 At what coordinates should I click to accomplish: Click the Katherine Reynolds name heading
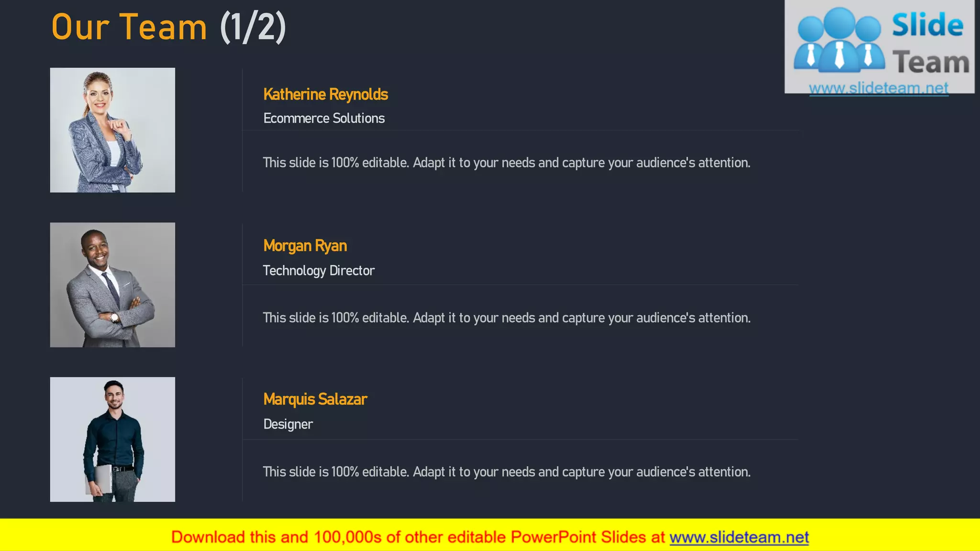pyautogui.click(x=325, y=94)
